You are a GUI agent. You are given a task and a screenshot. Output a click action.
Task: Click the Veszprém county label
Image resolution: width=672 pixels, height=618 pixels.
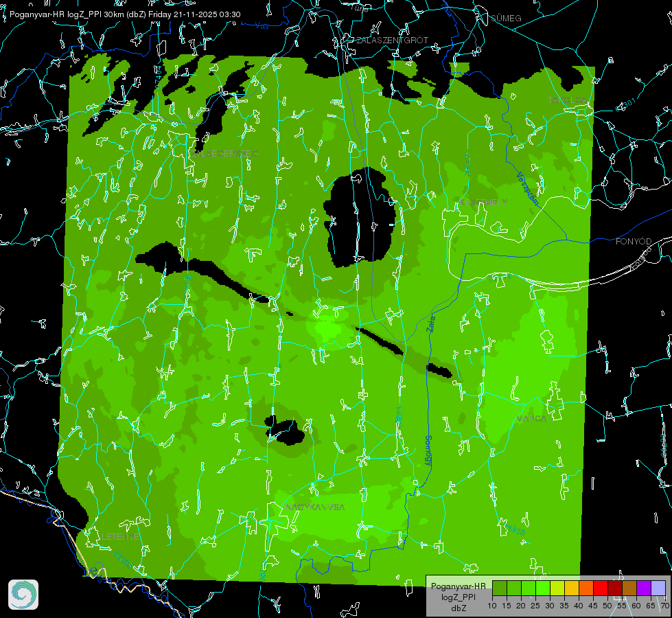[528, 189]
